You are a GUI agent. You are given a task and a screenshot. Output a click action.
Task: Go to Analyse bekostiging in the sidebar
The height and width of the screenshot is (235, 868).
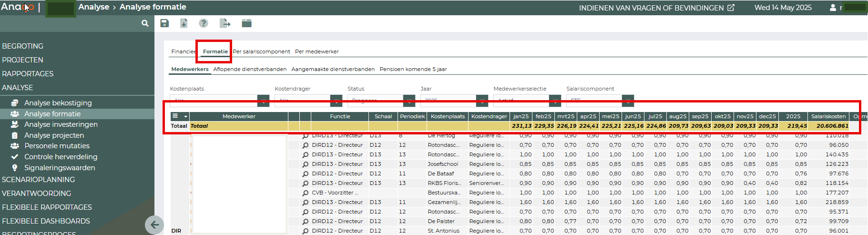[58, 103]
